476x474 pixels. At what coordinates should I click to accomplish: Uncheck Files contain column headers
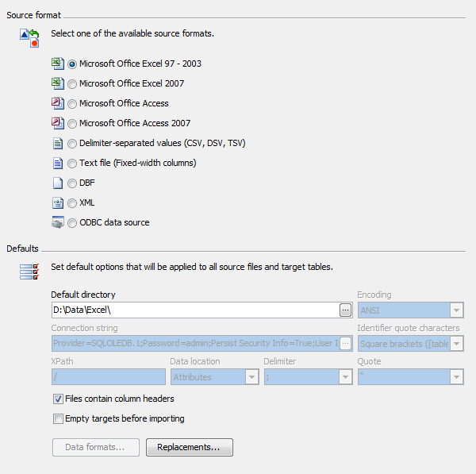click(58, 399)
